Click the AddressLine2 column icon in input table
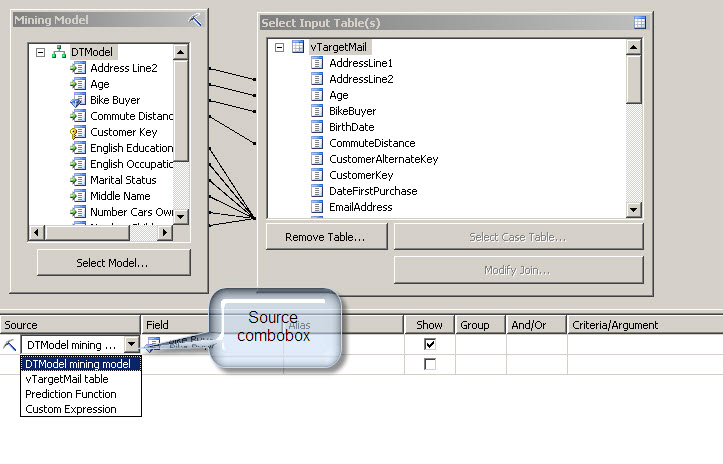723x464 pixels. (317, 79)
